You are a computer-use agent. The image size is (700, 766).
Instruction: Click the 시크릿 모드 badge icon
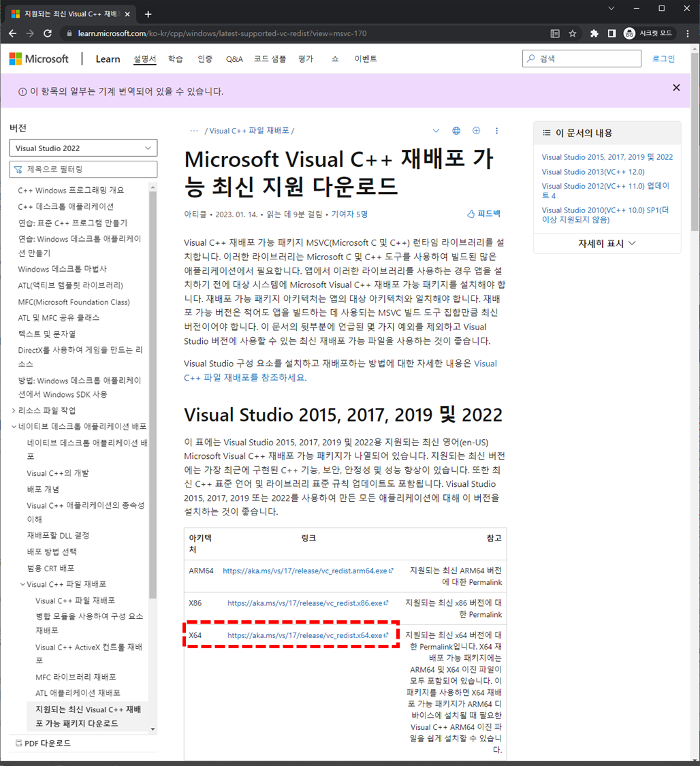[629, 33]
